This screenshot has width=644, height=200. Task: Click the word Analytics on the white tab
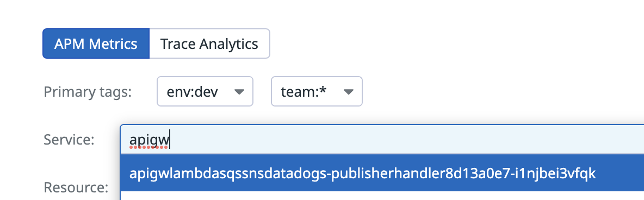point(228,45)
